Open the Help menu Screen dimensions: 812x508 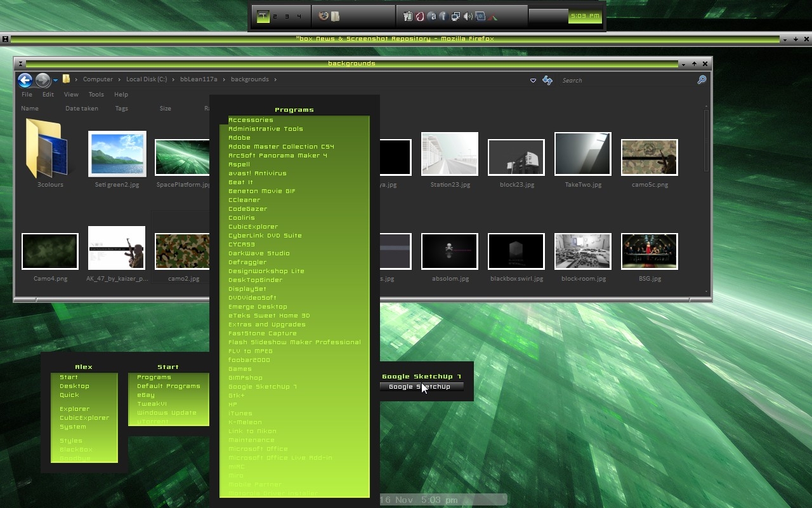pyautogui.click(x=121, y=94)
